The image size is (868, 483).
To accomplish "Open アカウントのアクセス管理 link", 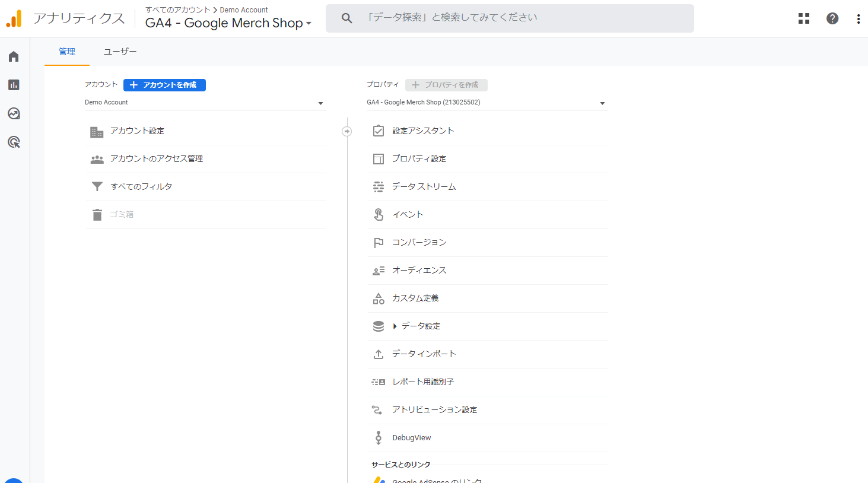I will 157,159.
